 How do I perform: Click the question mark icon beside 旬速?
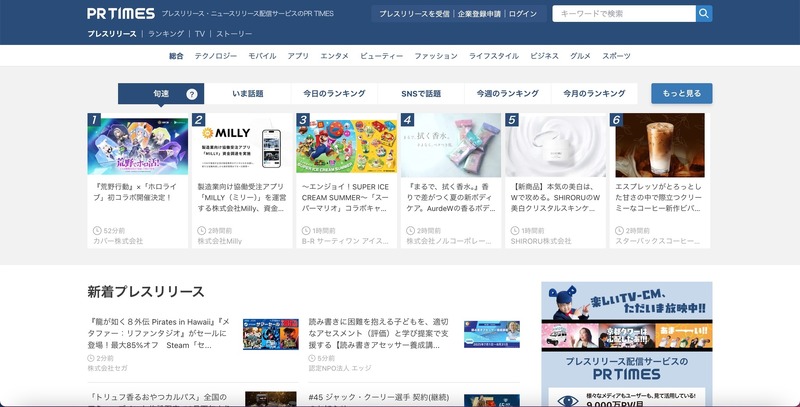point(192,94)
